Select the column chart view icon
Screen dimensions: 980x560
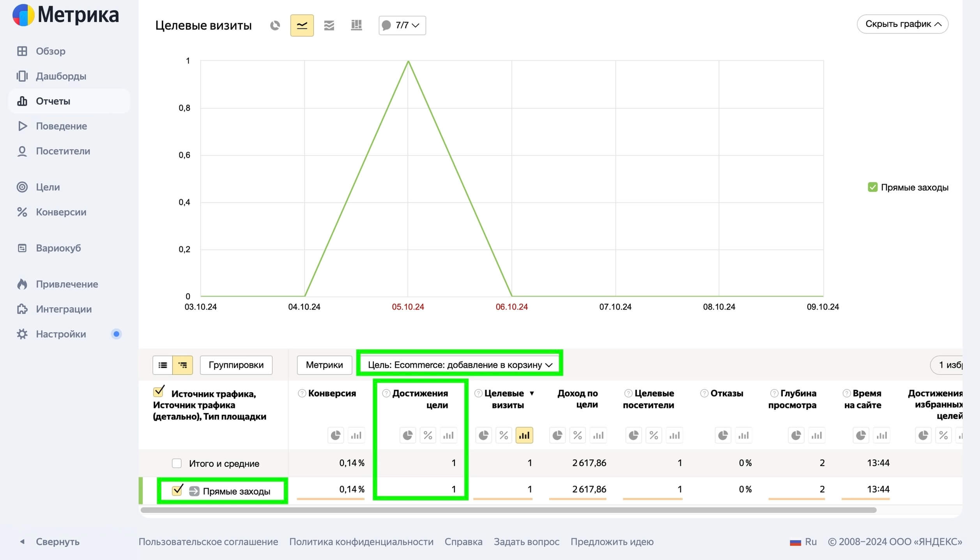tap(356, 26)
